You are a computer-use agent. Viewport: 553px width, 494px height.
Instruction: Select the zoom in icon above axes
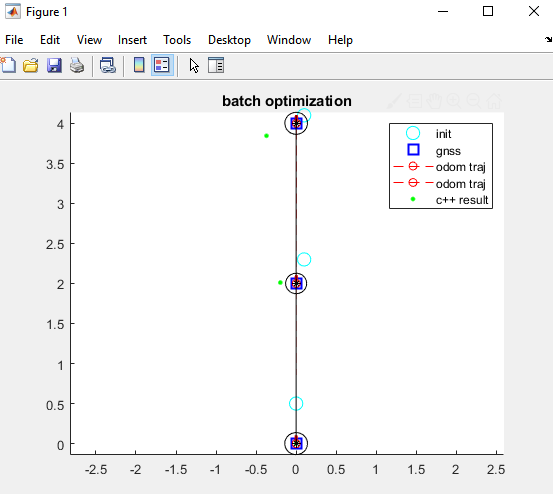(454, 101)
